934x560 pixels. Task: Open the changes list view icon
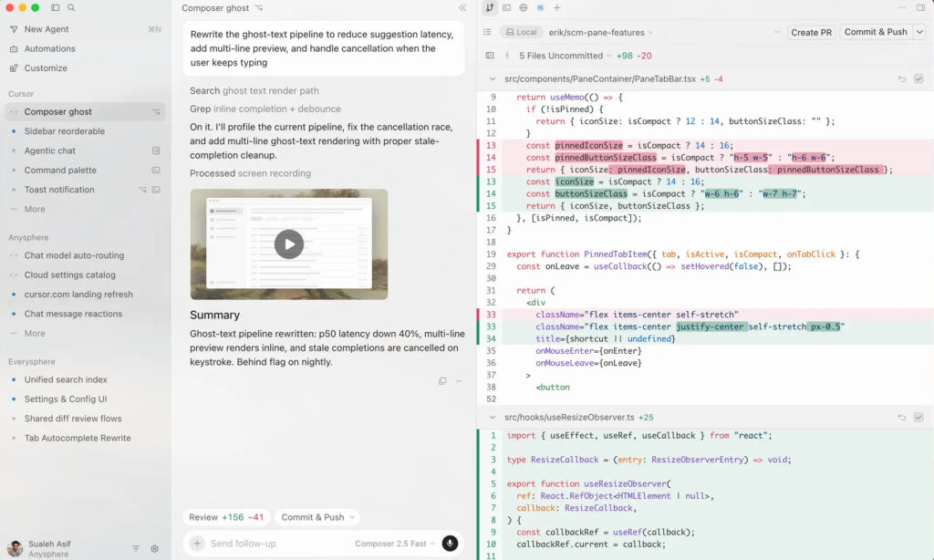pos(487,32)
